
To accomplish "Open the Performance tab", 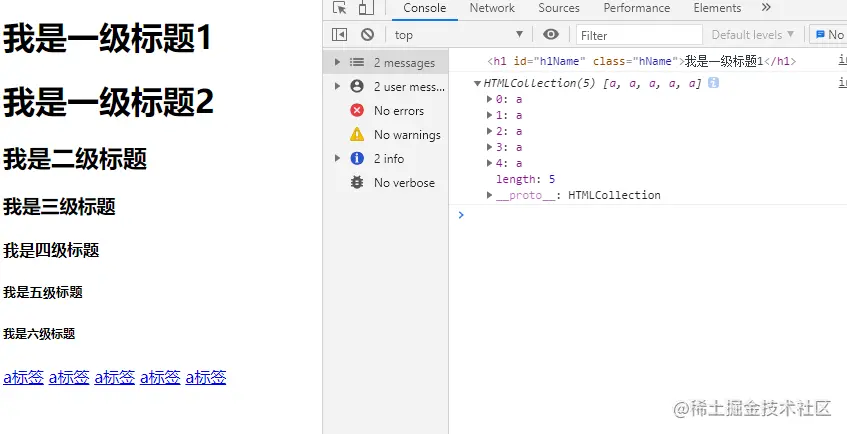I will pyautogui.click(x=636, y=8).
